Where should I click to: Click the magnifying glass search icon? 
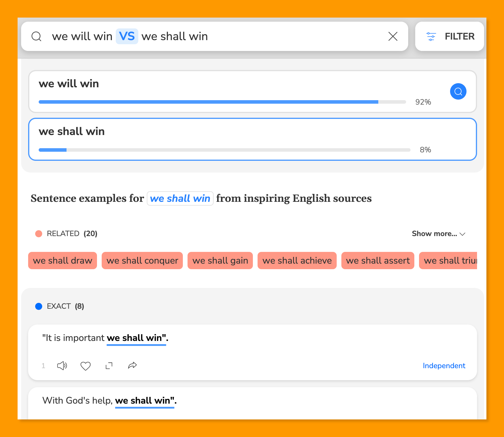(x=37, y=37)
